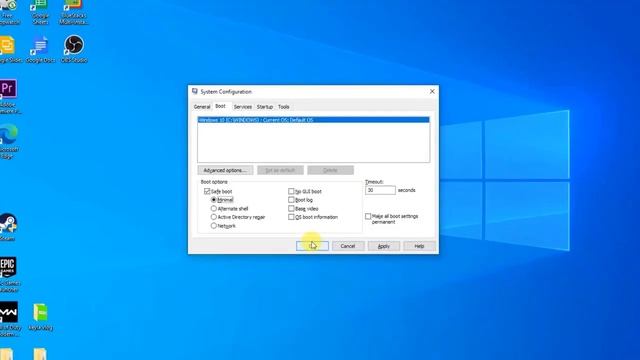Click the Set as default button

point(280,170)
